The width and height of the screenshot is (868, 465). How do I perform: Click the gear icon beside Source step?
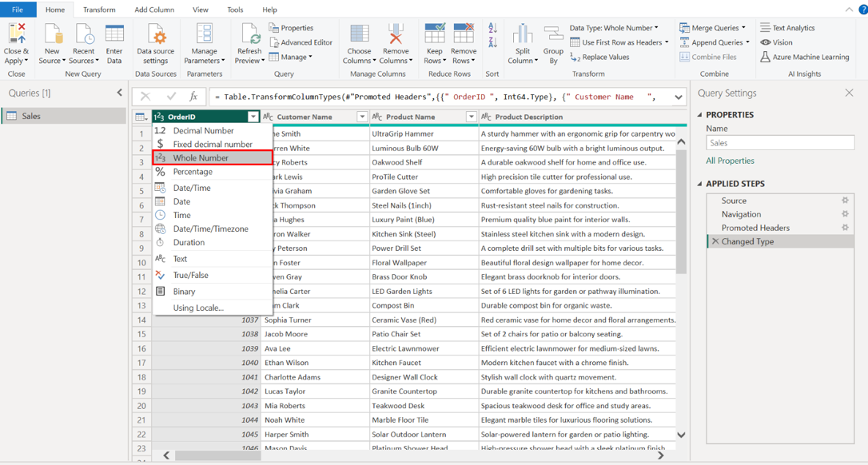[x=844, y=201]
